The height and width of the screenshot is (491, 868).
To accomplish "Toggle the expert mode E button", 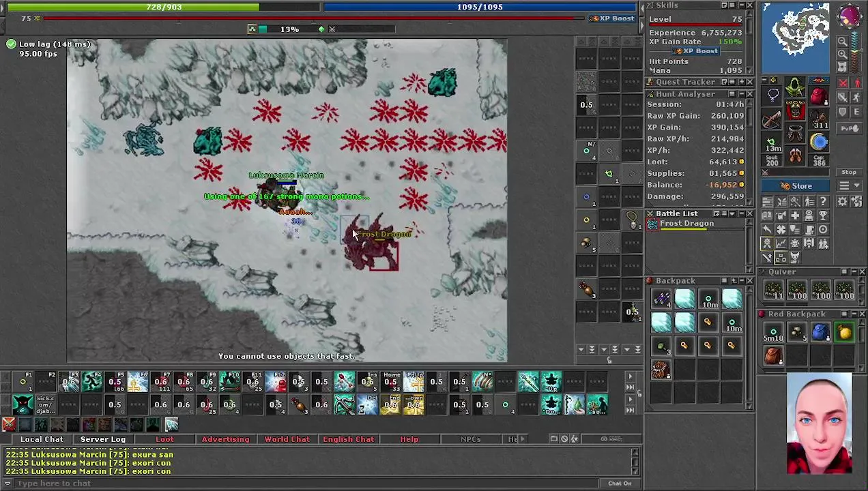I will (x=857, y=112).
